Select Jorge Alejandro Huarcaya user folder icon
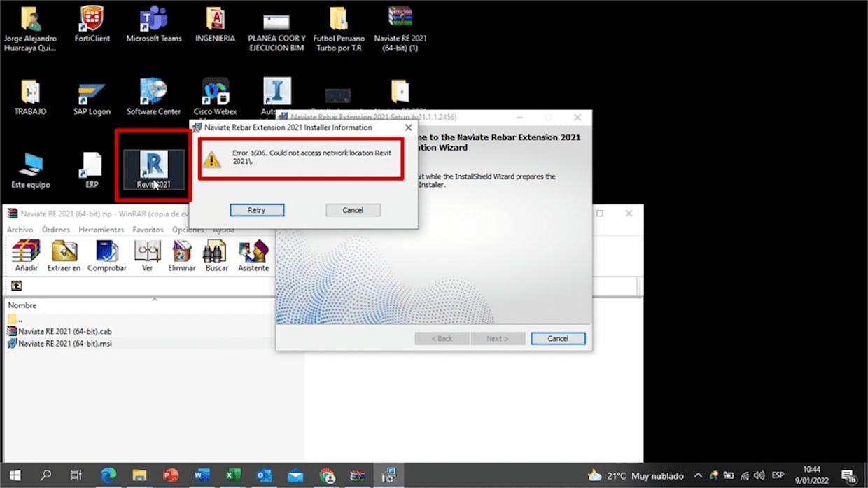 pyautogui.click(x=30, y=30)
